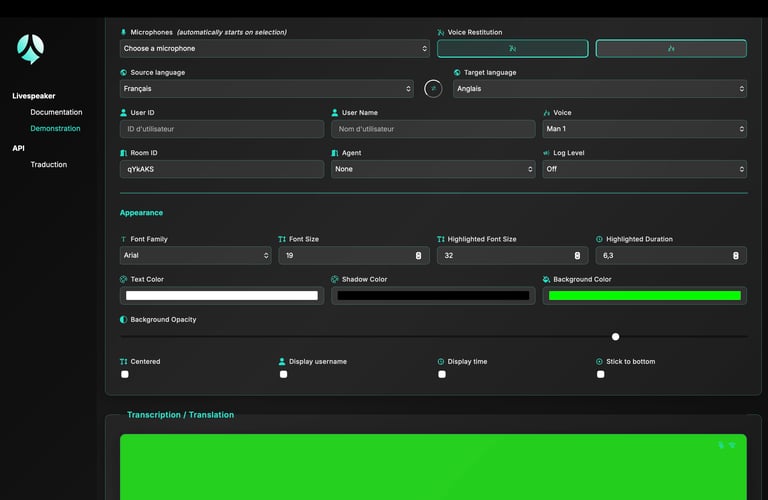Click the User ID input field
Viewport: 768px width, 500px height.
tap(222, 129)
